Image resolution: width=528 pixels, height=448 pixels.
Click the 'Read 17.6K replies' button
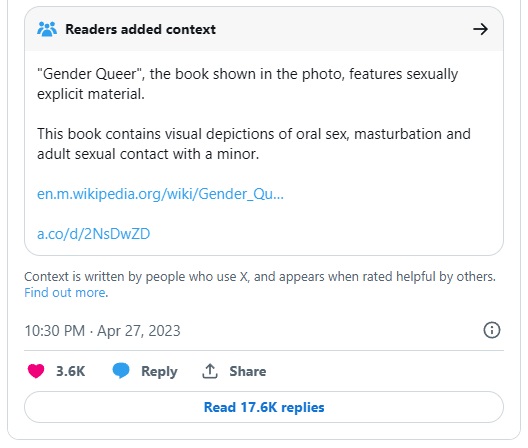click(x=264, y=407)
